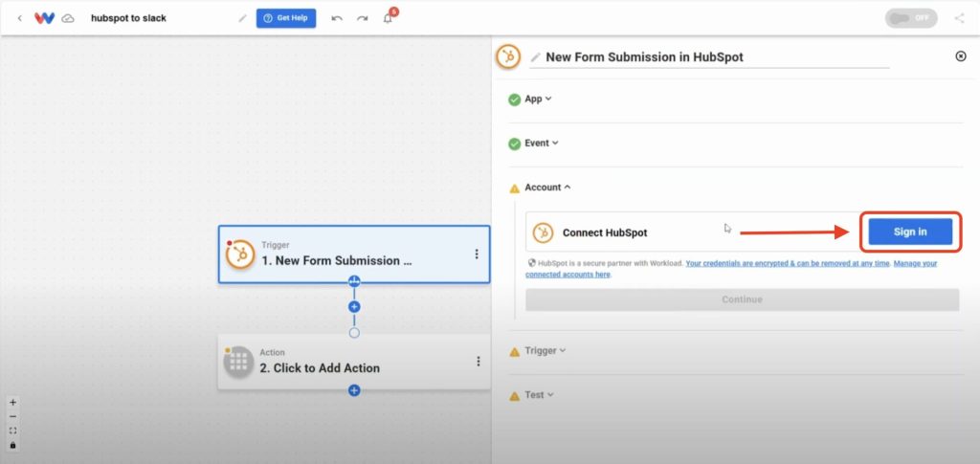Open the credentials are encrypted link
Screen dimensions: 980x464
(788, 263)
